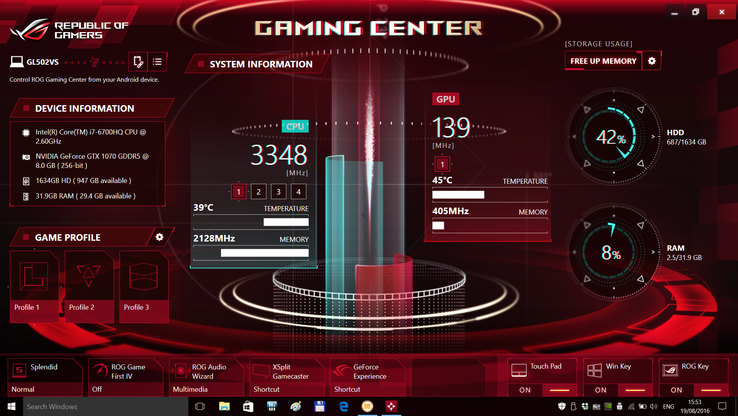Click the GPU label tag

click(x=445, y=99)
